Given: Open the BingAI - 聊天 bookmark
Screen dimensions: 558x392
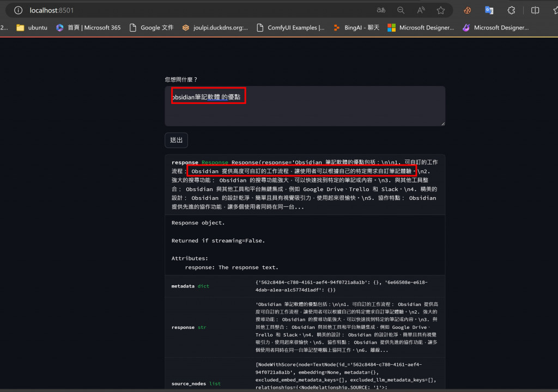Looking at the screenshot, I should tap(356, 27).
